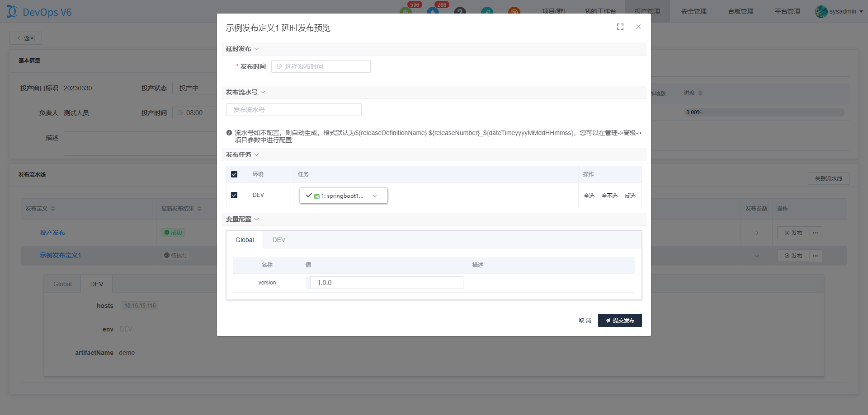Click the 反选 link in 操作 column
This screenshot has height=415, width=868.
coord(630,196)
